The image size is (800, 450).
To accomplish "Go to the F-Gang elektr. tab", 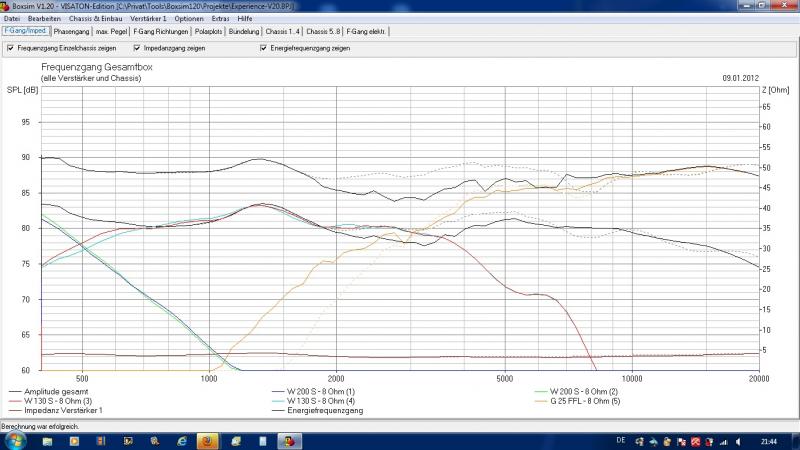I will 366,32.
